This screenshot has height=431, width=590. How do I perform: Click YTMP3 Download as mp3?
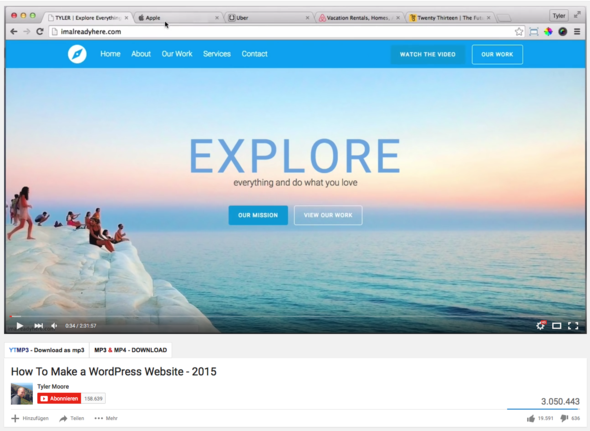coord(47,350)
